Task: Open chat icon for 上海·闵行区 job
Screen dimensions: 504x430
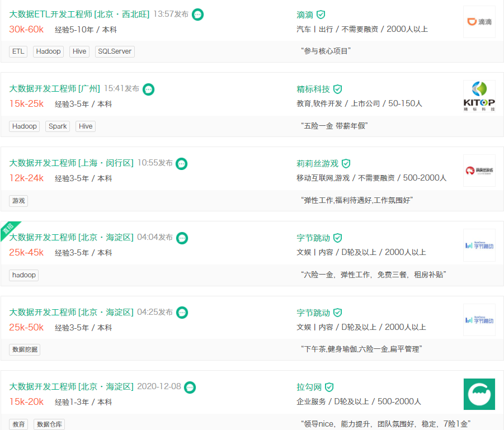Action: point(182,164)
